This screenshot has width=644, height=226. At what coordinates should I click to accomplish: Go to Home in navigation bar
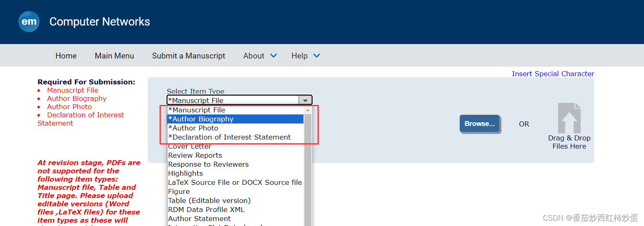[66, 56]
